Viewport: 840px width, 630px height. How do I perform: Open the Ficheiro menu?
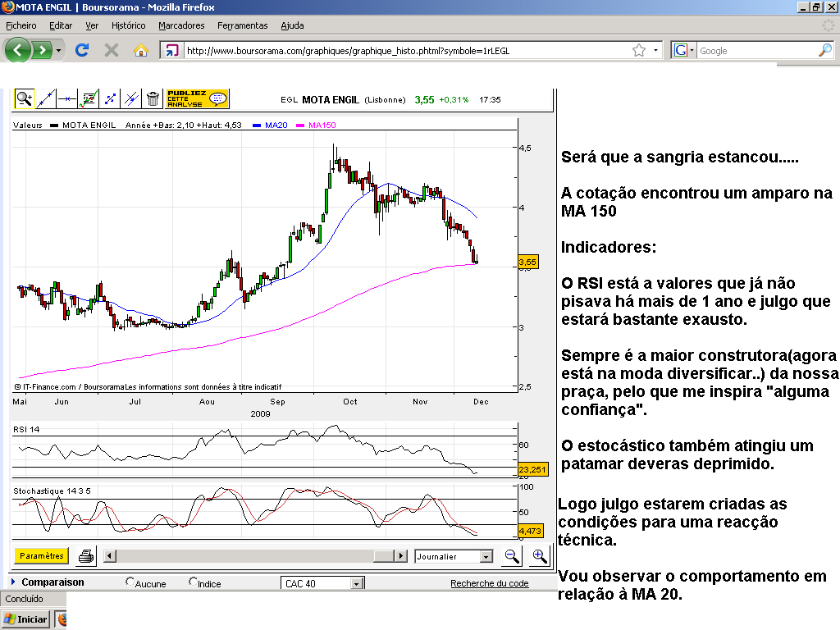(x=21, y=25)
